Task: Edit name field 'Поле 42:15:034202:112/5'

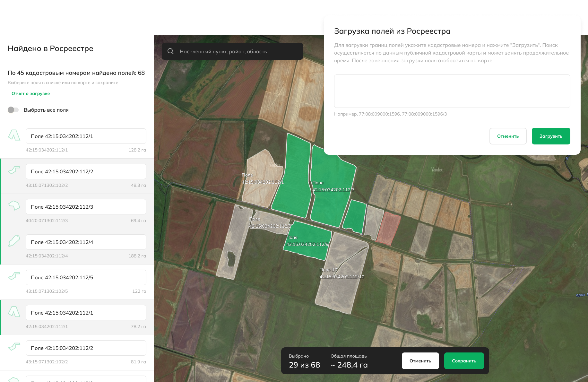Action: (86, 277)
